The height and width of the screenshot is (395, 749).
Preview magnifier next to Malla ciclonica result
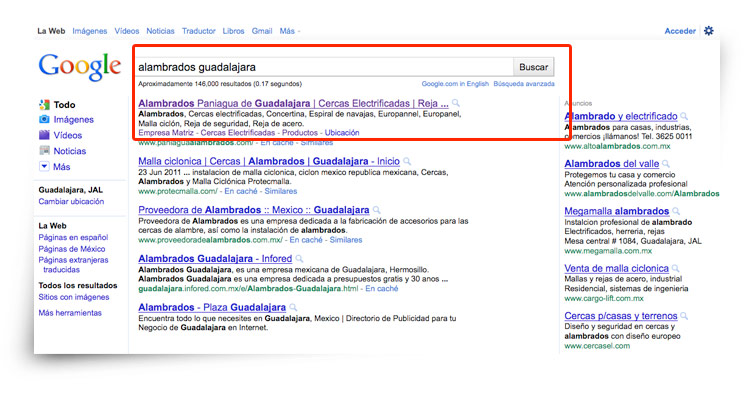pos(407,161)
